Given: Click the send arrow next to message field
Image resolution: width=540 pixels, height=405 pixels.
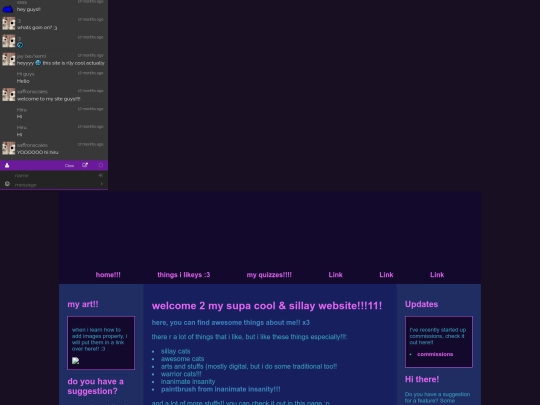Looking at the screenshot, I should point(101,184).
